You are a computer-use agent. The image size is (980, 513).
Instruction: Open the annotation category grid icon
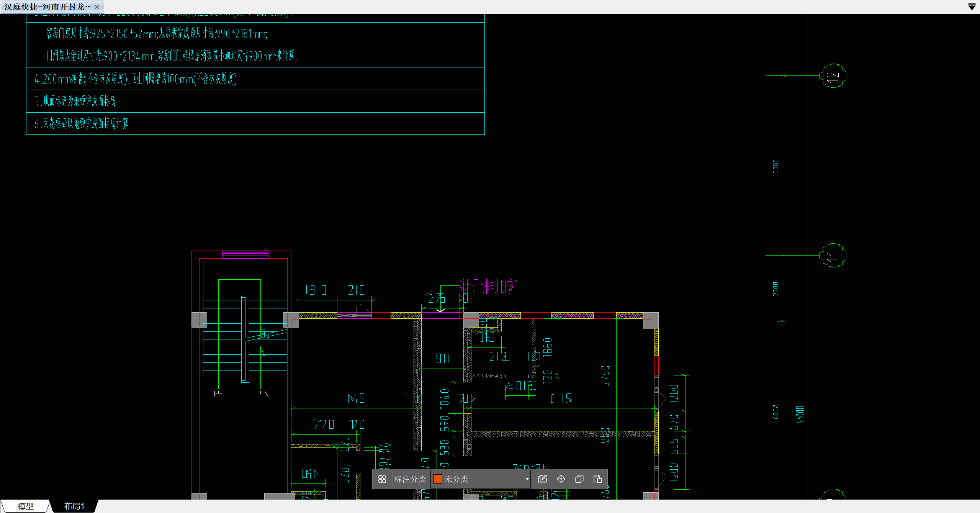[382, 479]
